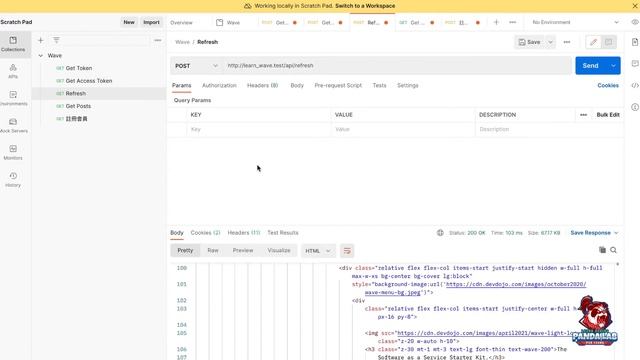
Task: Open the HTML response format dropdown
Action: tap(318, 251)
